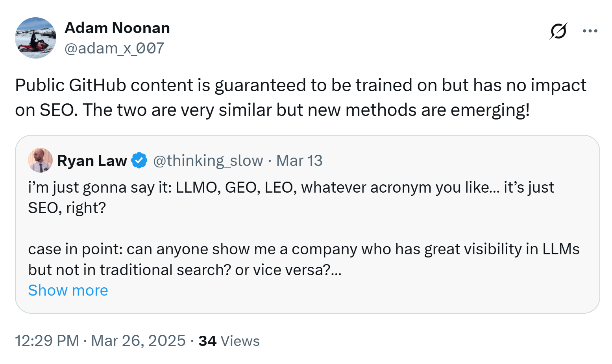Open the more options menu
This screenshot has height=364, width=612.
tap(590, 31)
